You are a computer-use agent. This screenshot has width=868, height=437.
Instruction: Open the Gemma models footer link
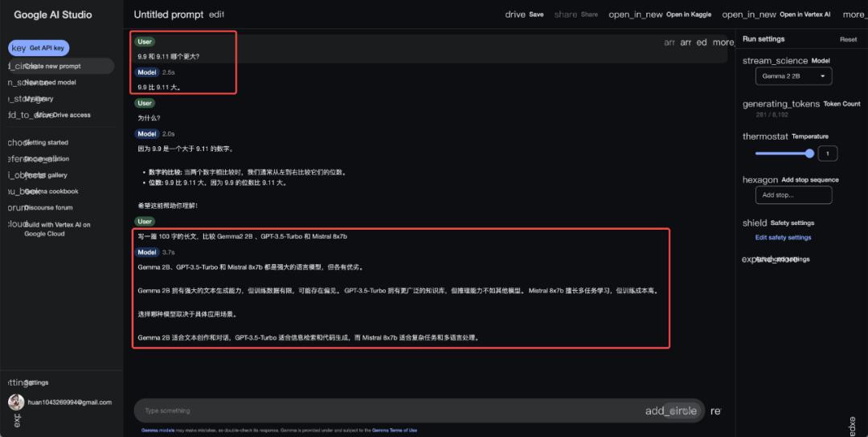tap(157, 430)
